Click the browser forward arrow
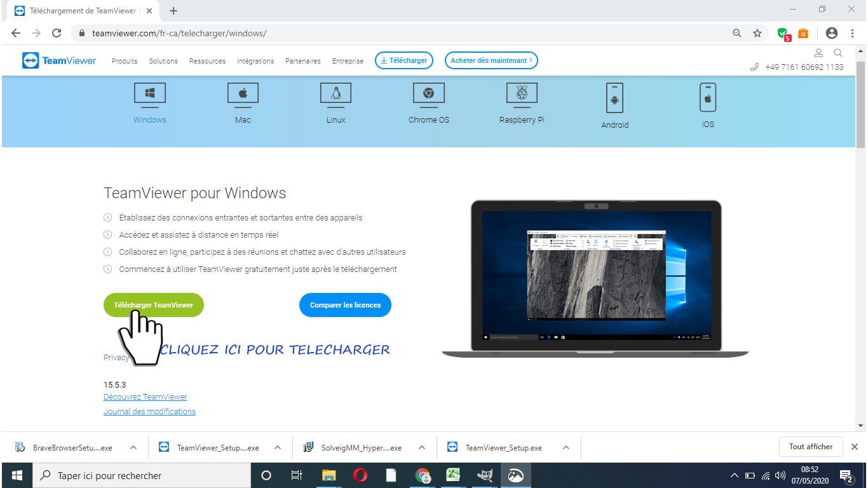The height and width of the screenshot is (488, 868). [x=36, y=33]
